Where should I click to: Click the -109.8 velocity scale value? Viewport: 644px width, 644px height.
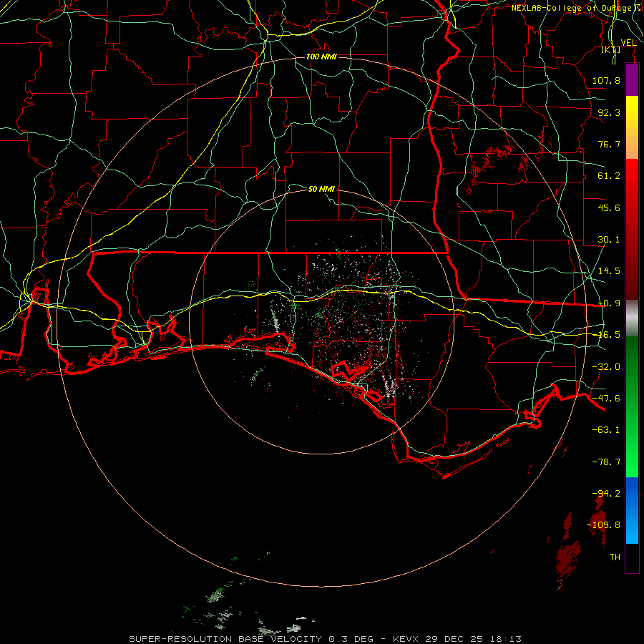pos(603,525)
